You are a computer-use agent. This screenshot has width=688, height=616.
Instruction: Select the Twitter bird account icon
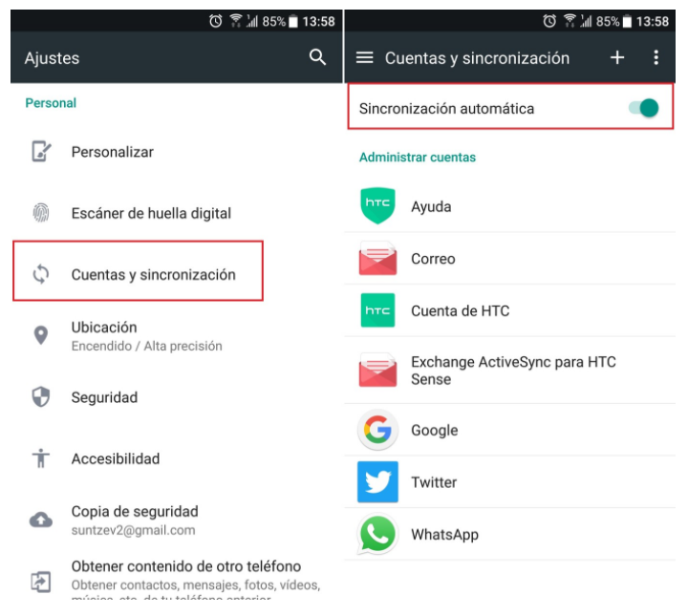tap(377, 482)
